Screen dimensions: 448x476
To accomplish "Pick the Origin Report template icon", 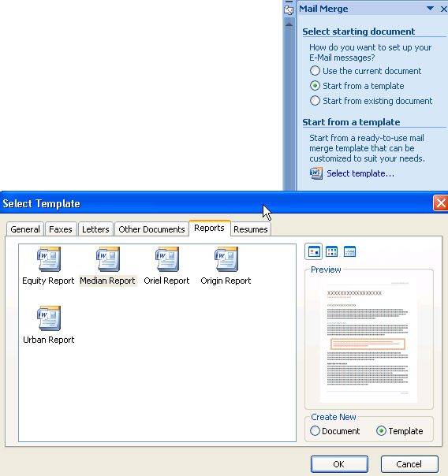I will pos(226,259).
